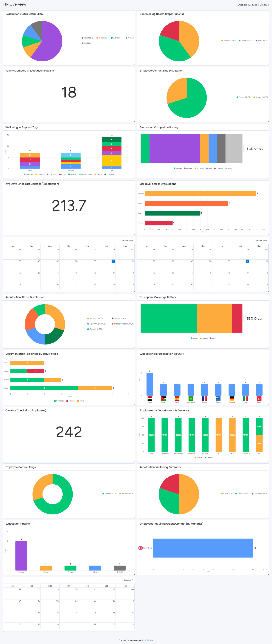Click the 'HR Overview' dashboard title
Screen dimensions: 272x644
coord(15,4)
